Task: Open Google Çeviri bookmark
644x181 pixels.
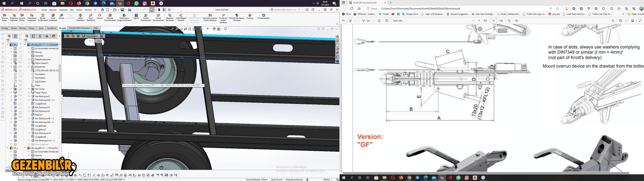Action: (410, 14)
